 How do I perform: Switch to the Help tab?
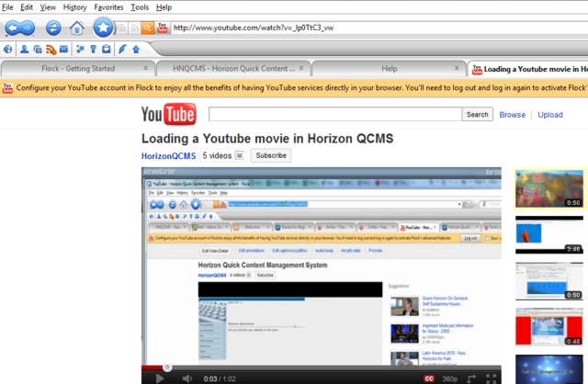[390, 69]
